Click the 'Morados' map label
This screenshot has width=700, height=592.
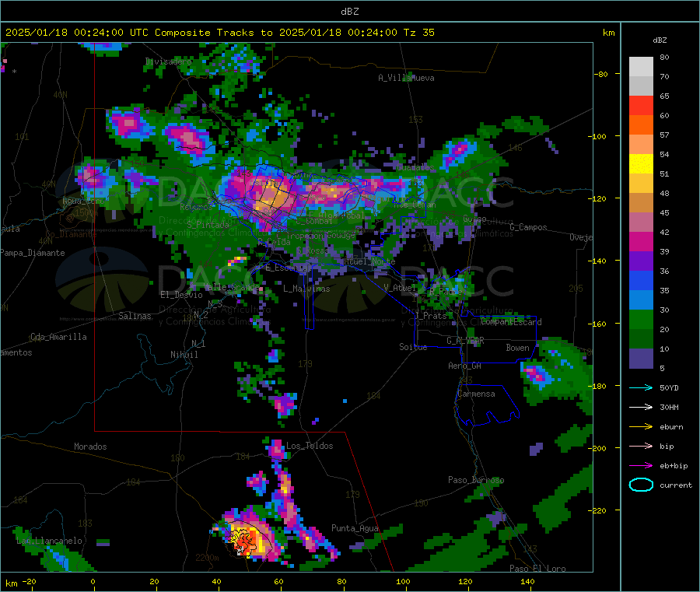pyautogui.click(x=90, y=447)
